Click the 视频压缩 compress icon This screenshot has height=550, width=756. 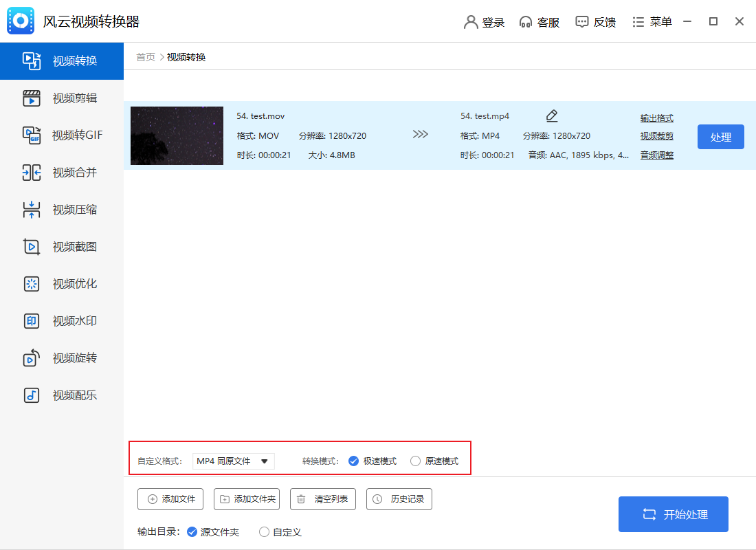click(32, 210)
